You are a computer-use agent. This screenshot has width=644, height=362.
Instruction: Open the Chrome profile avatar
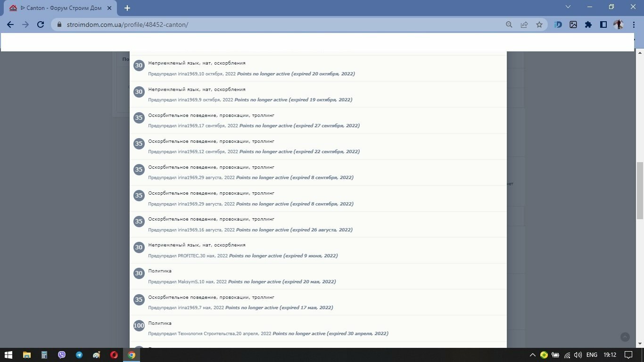tap(619, 25)
